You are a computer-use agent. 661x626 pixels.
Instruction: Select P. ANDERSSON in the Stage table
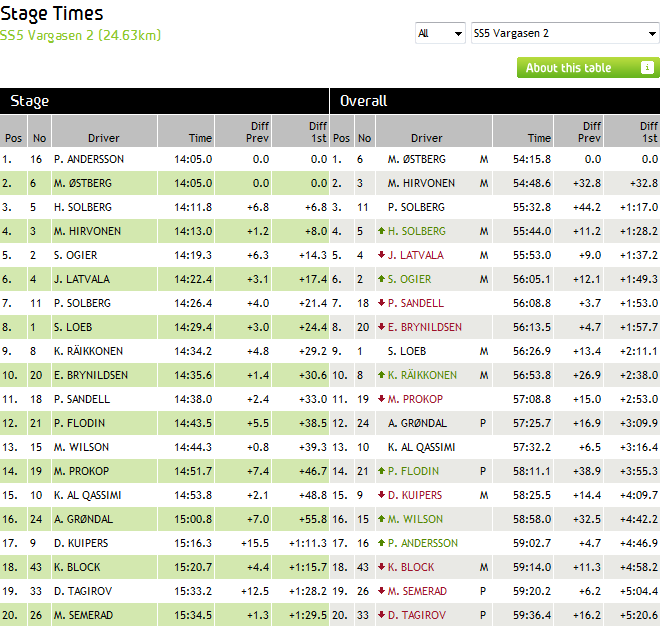point(89,159)
